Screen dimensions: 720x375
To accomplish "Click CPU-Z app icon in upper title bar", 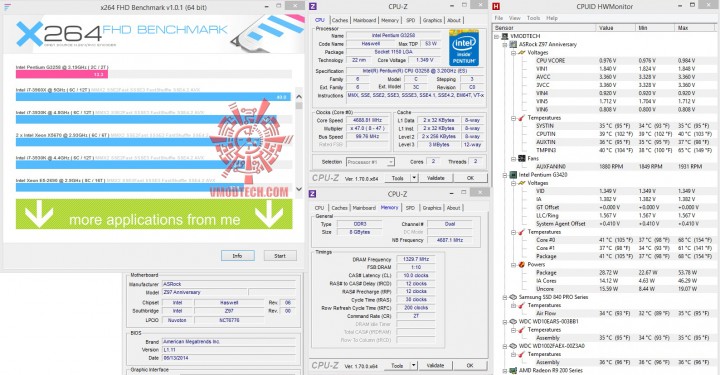I will click(x=313, y=6).
